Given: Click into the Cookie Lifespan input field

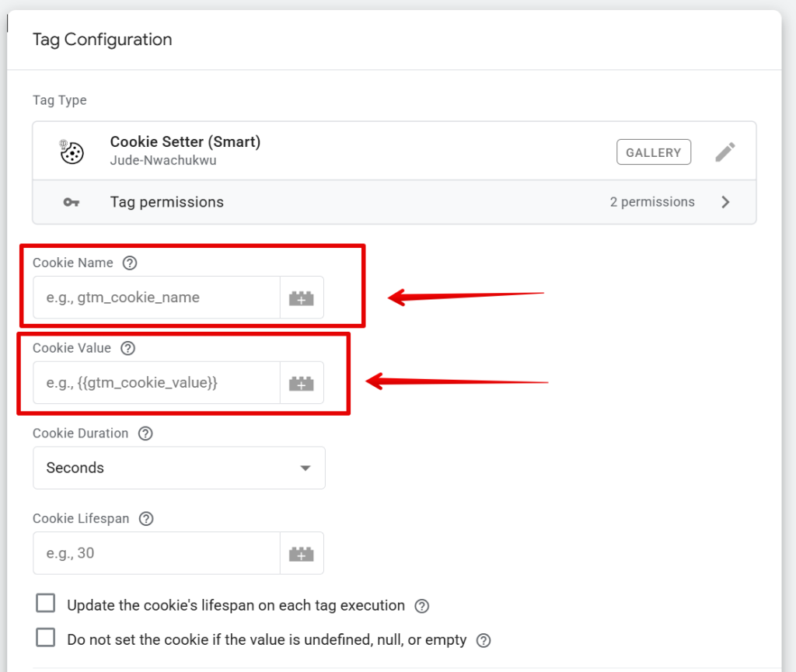Looking at the screenshot, I should point(156,553).
